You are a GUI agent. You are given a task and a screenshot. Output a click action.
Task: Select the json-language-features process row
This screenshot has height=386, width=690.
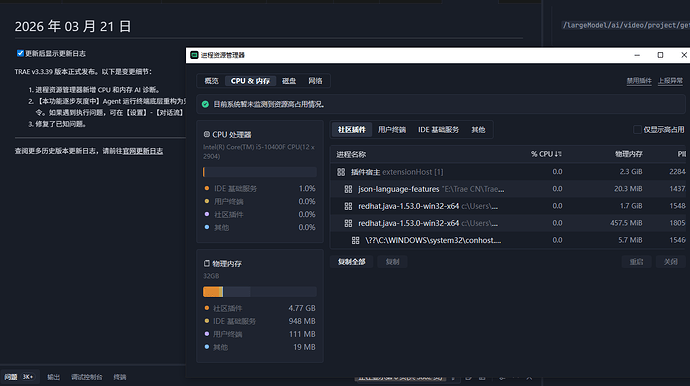[508, 189]
